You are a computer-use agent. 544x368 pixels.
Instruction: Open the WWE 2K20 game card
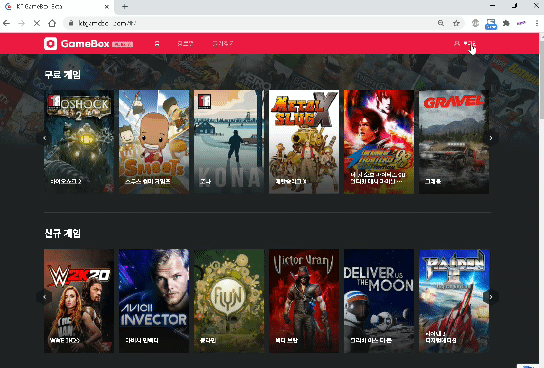click(x=79, y=301)
